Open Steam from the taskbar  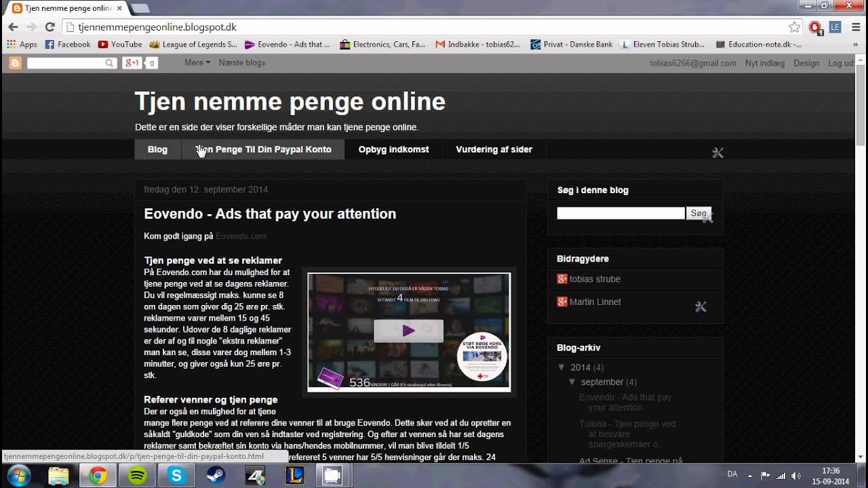point(216,476)
